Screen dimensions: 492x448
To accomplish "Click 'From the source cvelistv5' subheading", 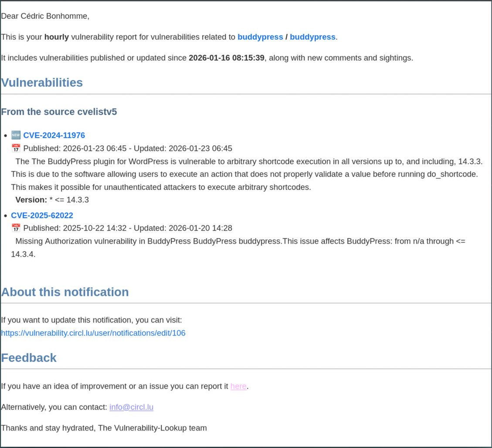I will 59,112.
